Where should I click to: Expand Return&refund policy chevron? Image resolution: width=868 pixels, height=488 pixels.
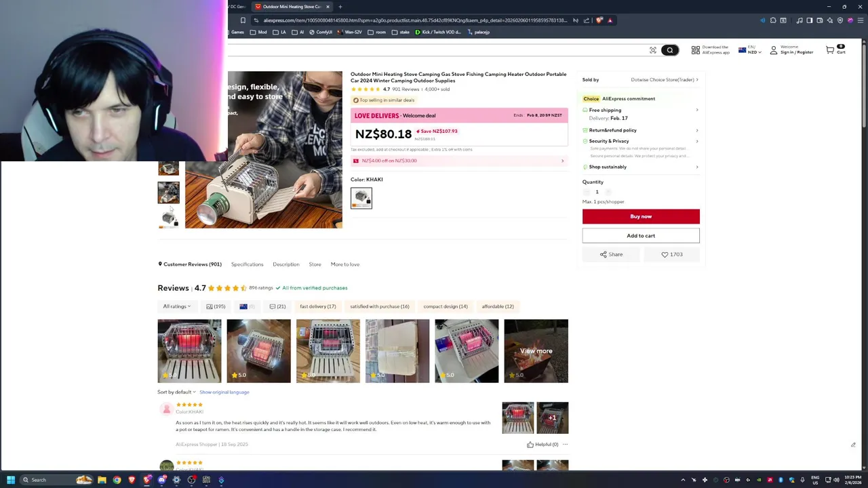click(696, 130)
